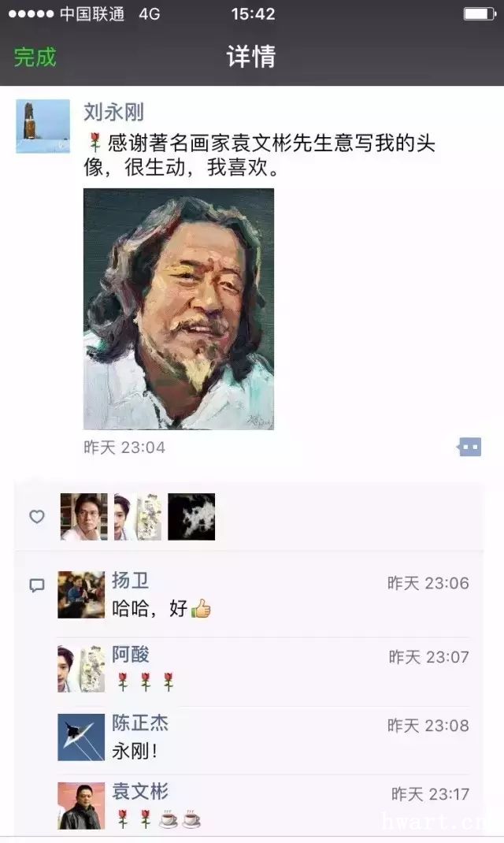The image size is (504, 843).
Task: Open the poster name 刘永刚 link
Action: tap(113, 112)
